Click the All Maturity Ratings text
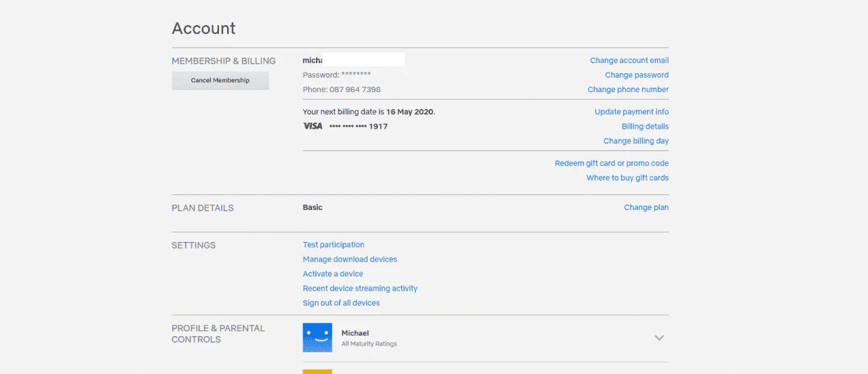Screen dimensions: 868x374 369,344
